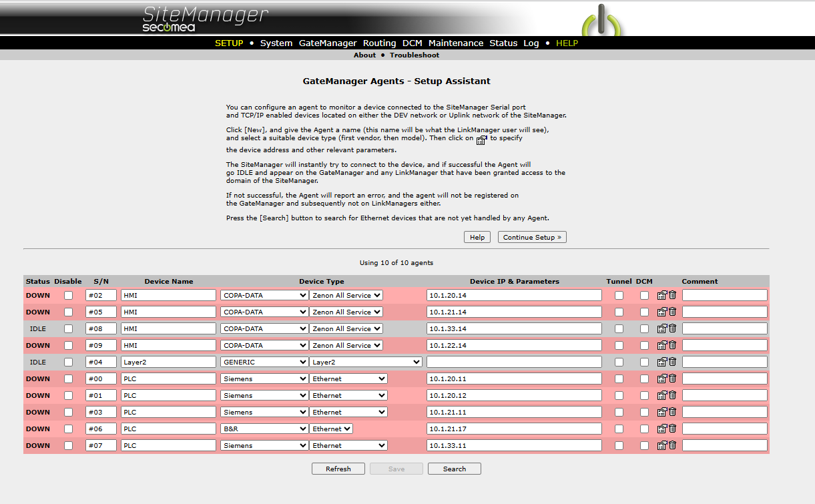Open parameter details for agent #07

tap(662, 445)
